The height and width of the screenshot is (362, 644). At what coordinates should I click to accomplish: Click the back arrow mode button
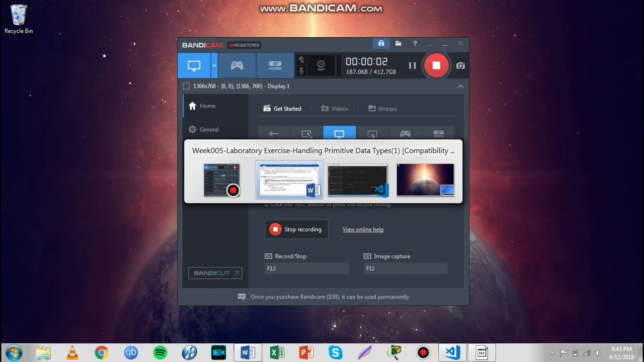tap(274, 133)
